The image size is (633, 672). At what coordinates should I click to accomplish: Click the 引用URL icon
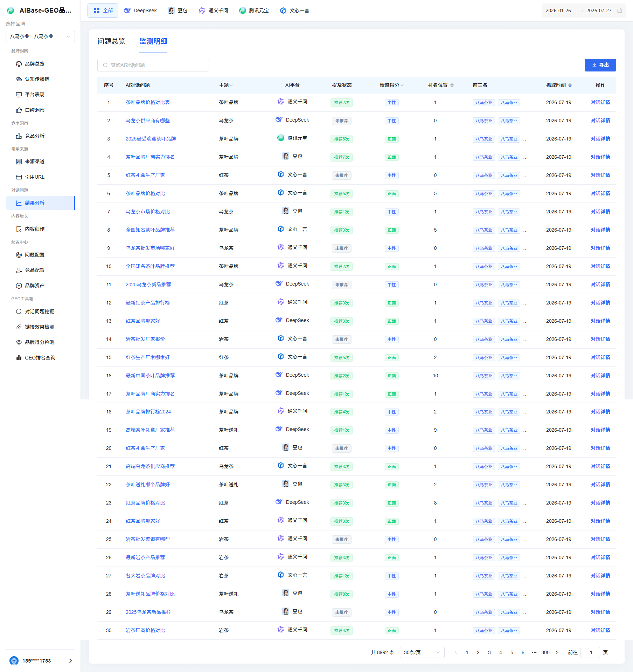(19, 177)
